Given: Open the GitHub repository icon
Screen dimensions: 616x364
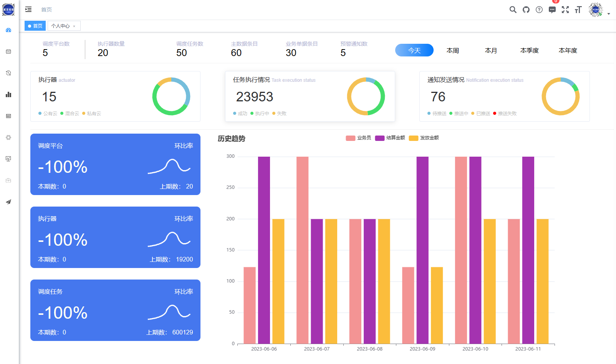Looking at the screenshot, I should coord(526,10).
